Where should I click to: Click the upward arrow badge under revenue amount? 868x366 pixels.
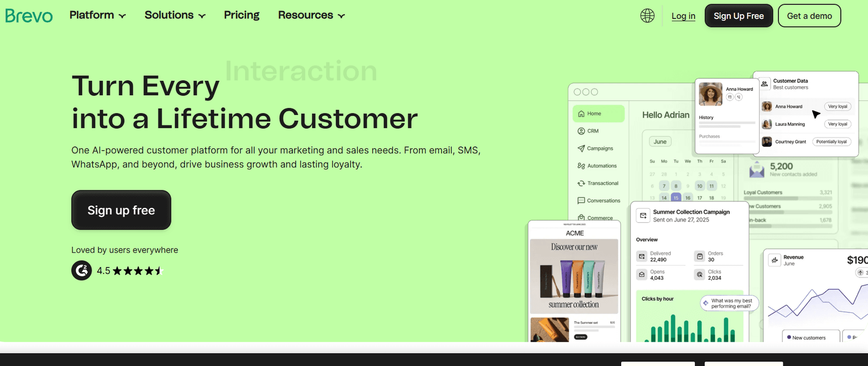[860, 273]
